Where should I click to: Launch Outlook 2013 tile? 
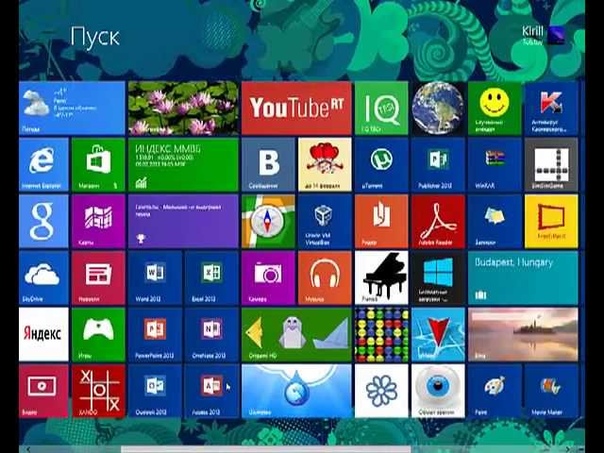[155, 391]
